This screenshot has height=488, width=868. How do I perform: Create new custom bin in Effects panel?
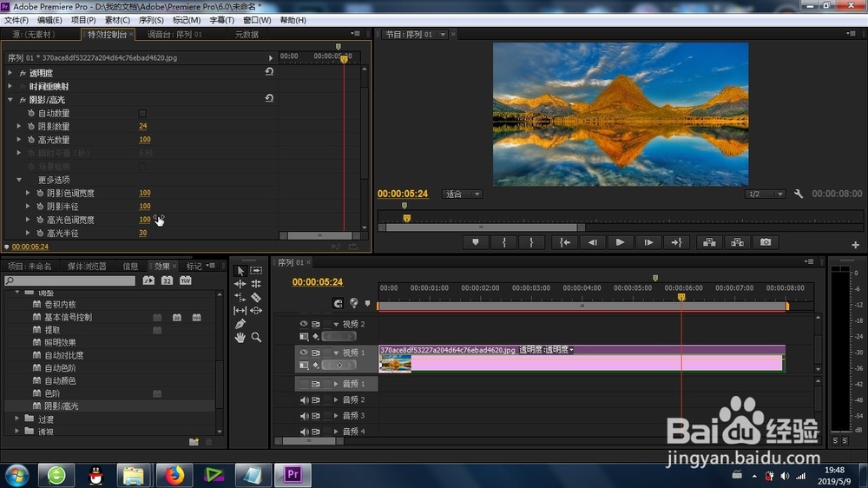coord(194,442)
